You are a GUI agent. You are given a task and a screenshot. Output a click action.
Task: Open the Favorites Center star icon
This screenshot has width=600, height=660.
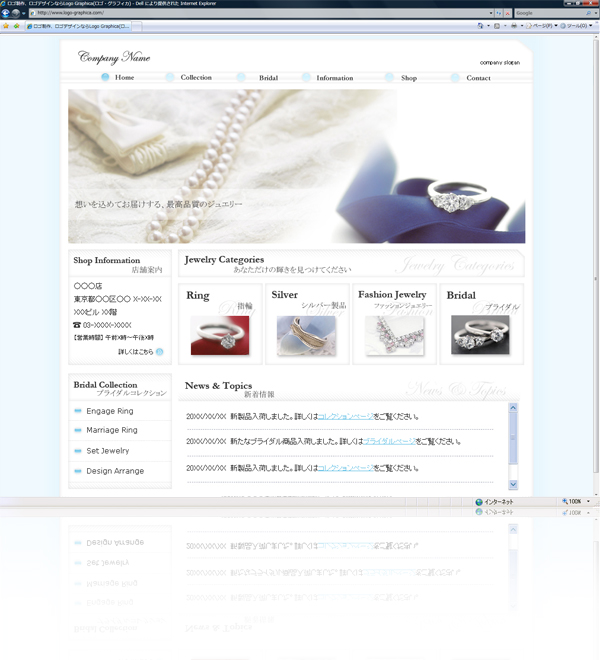6,26
